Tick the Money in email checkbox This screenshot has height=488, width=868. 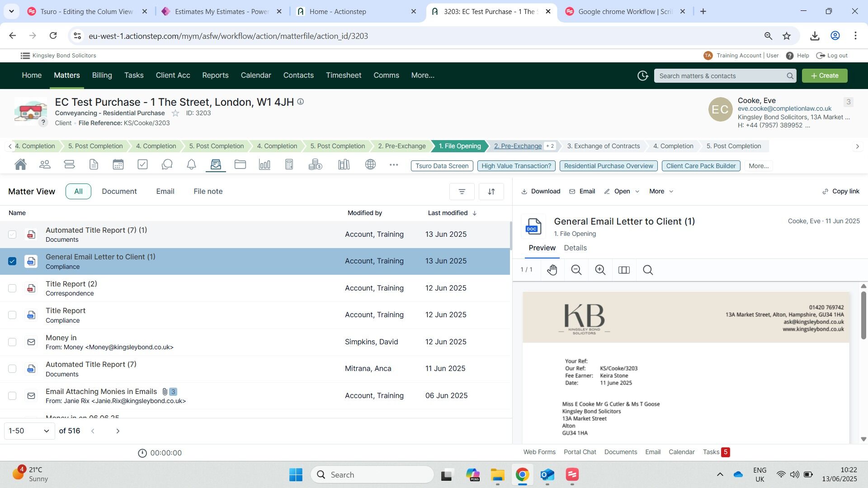(x=12, y=342)
